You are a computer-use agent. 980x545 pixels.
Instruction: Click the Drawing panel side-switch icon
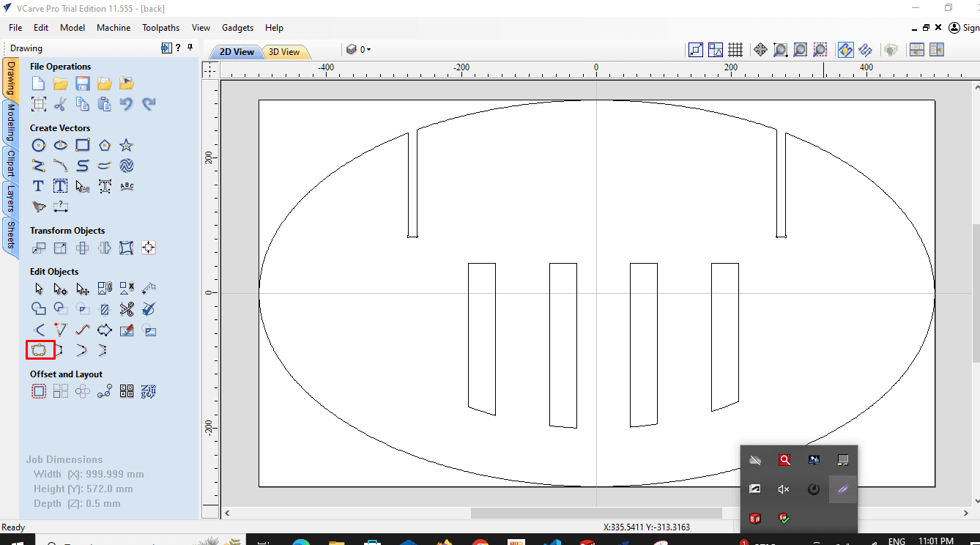click(166, 48)
